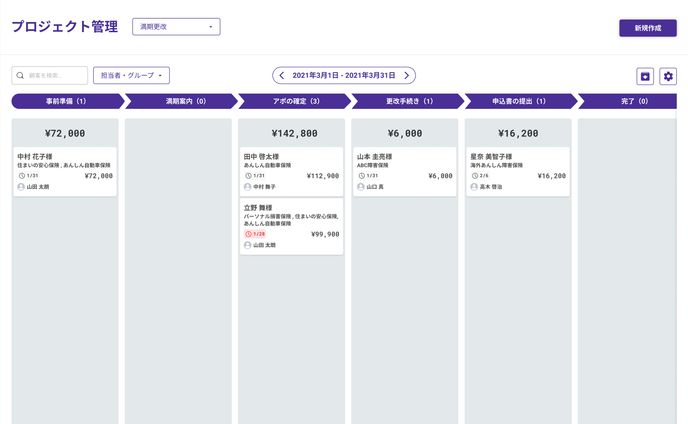Click ABC障害保険 on 山本 card
The width and height of the screenshot is (688, 424).
[373, 165]
